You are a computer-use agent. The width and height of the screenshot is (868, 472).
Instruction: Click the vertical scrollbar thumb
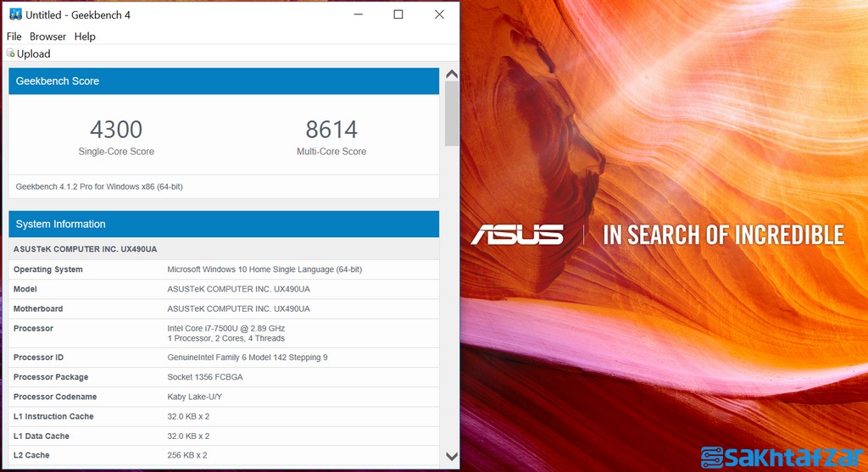click(451, 114)
